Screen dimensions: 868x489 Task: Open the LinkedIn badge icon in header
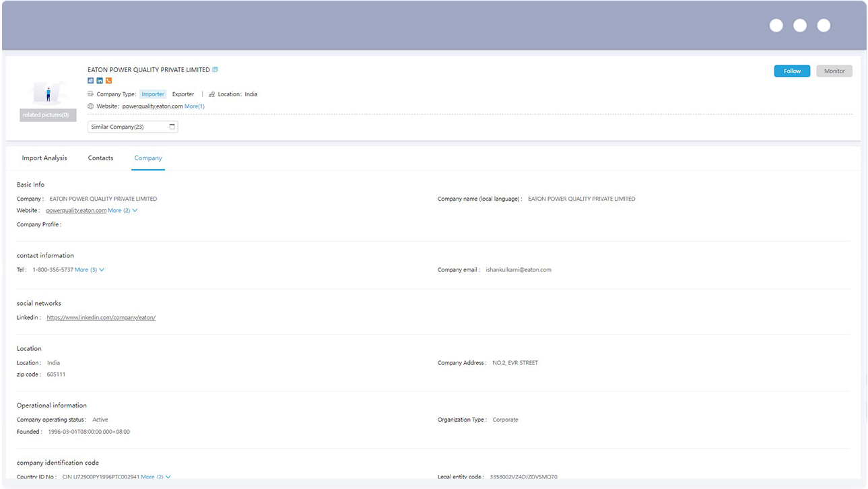click(100, 81)
